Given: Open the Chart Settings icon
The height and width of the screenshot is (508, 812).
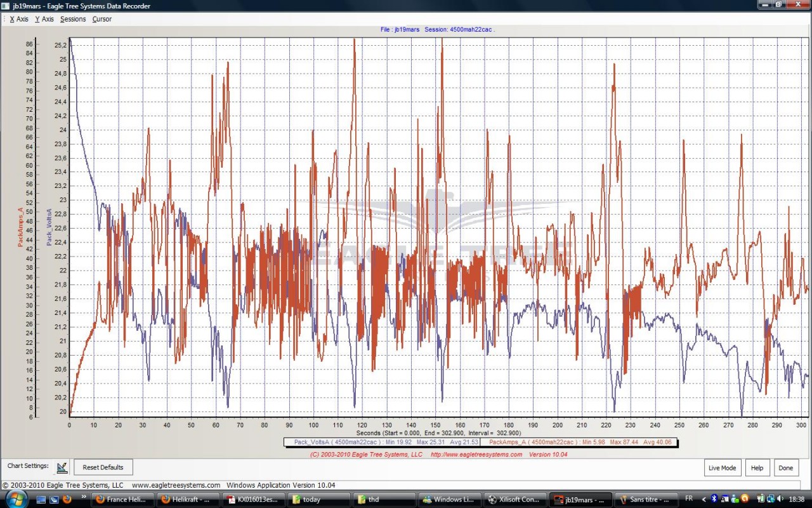Looking at the screenshot, I should (62, 467).
